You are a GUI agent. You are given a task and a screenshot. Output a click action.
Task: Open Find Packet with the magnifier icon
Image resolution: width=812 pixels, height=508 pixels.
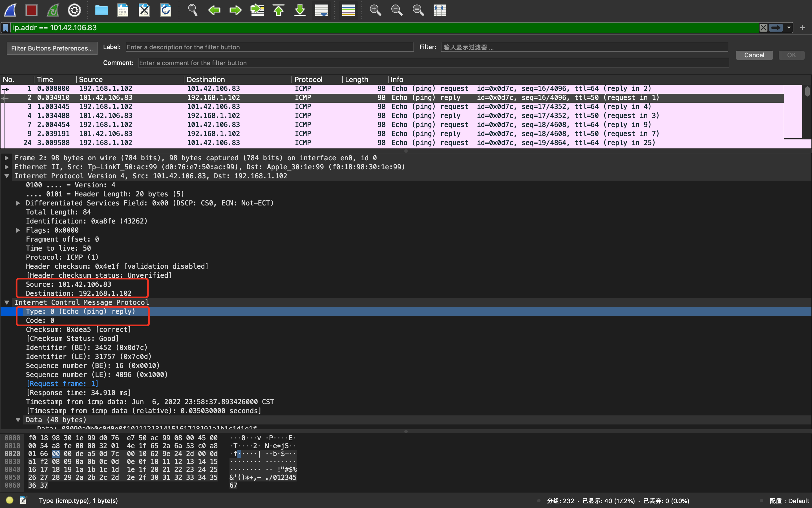(193, 10)
